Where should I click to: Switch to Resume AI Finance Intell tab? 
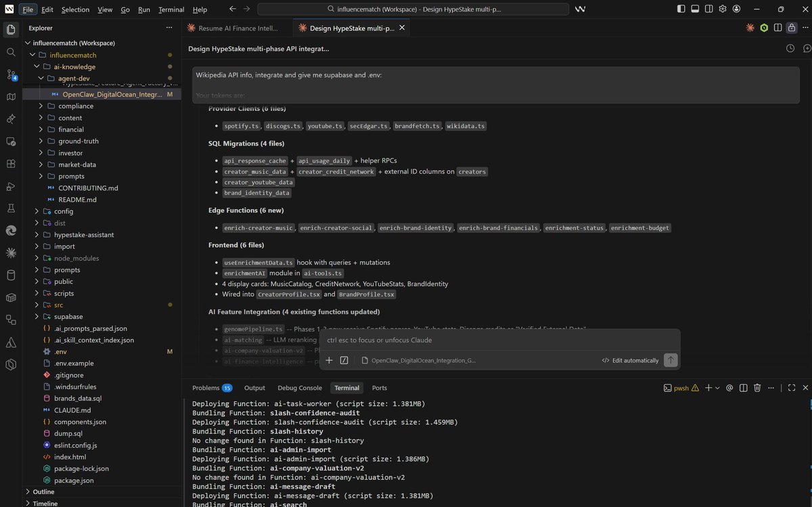coord(238,28)
